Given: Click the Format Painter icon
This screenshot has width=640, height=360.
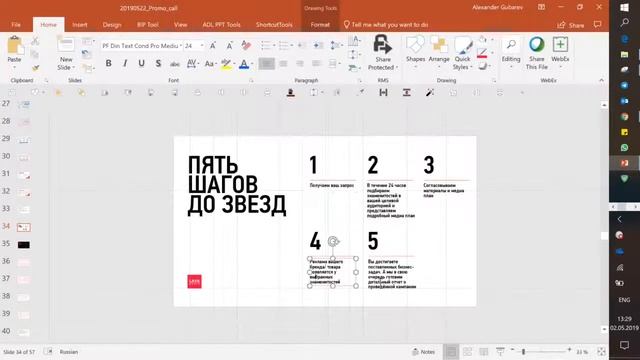Looking at the screenshot, I should (x=35, y=68).
